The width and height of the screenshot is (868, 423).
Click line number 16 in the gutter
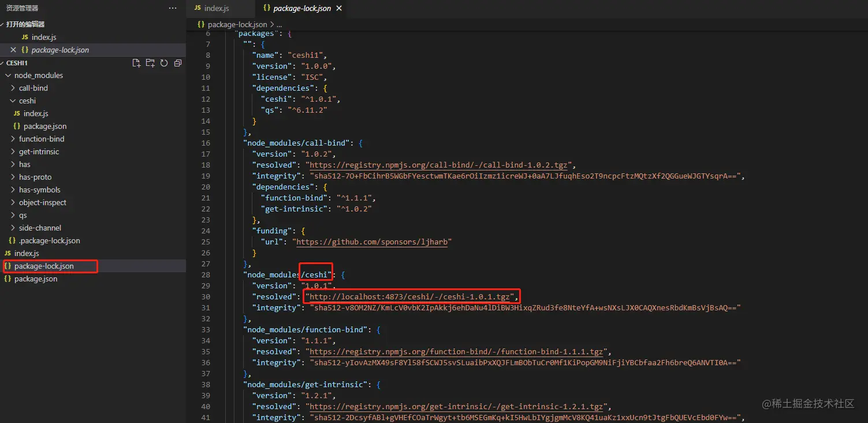[x=206, y=143]
